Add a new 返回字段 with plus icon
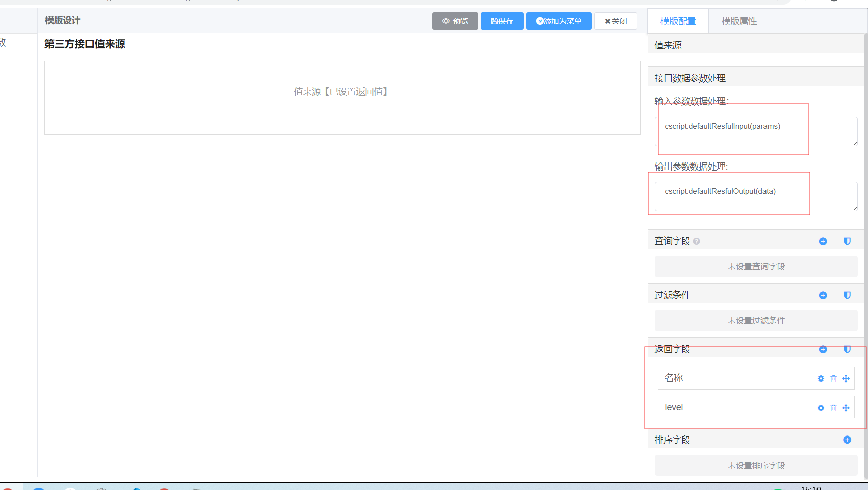 [x=823, y=349]
